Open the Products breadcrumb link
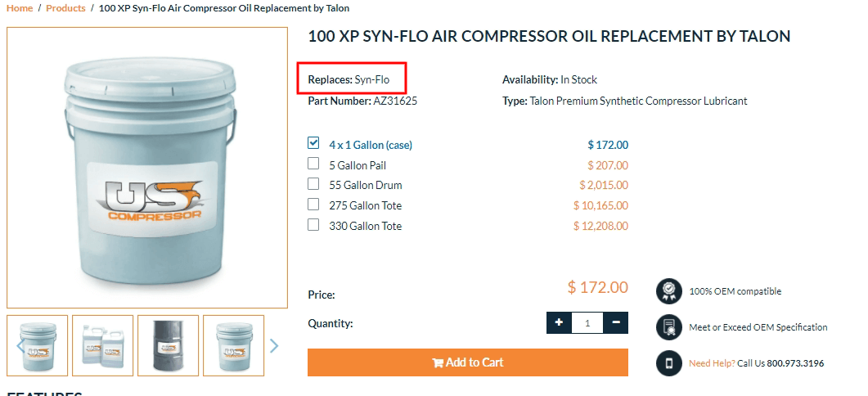 65,8
